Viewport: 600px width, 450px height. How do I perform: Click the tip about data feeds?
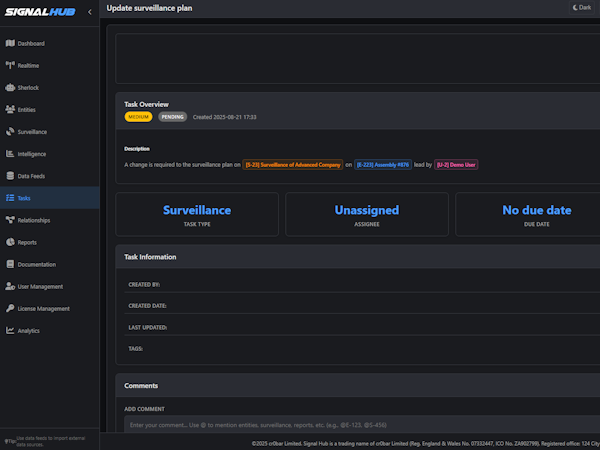point(45,441)
